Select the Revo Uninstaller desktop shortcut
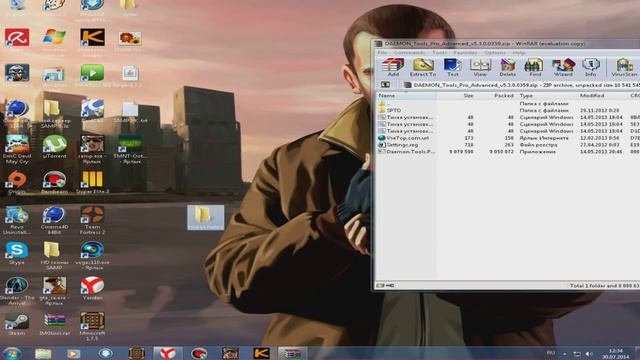 tap(17, 221)
